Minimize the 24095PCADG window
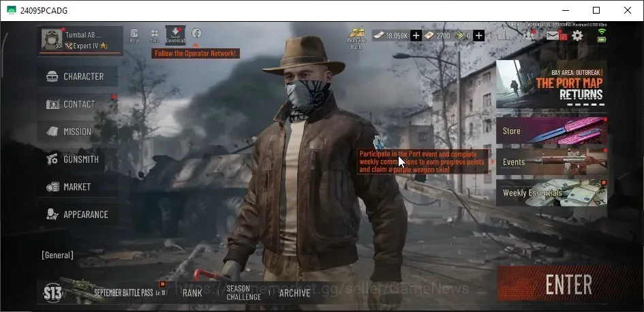 pyautogui.click(x=565, y=10)
